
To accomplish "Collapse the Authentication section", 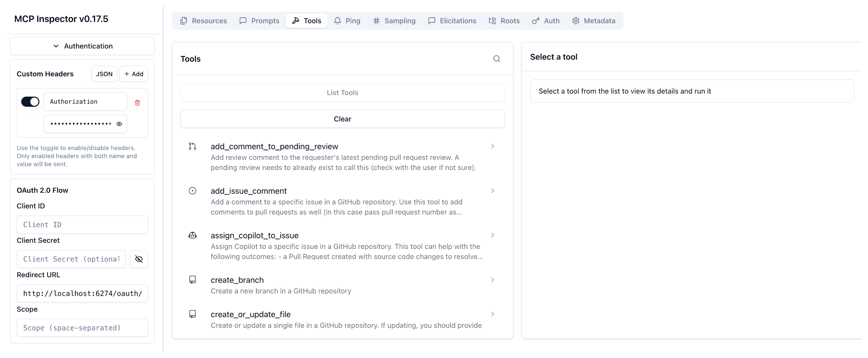I will pos(82,46).
